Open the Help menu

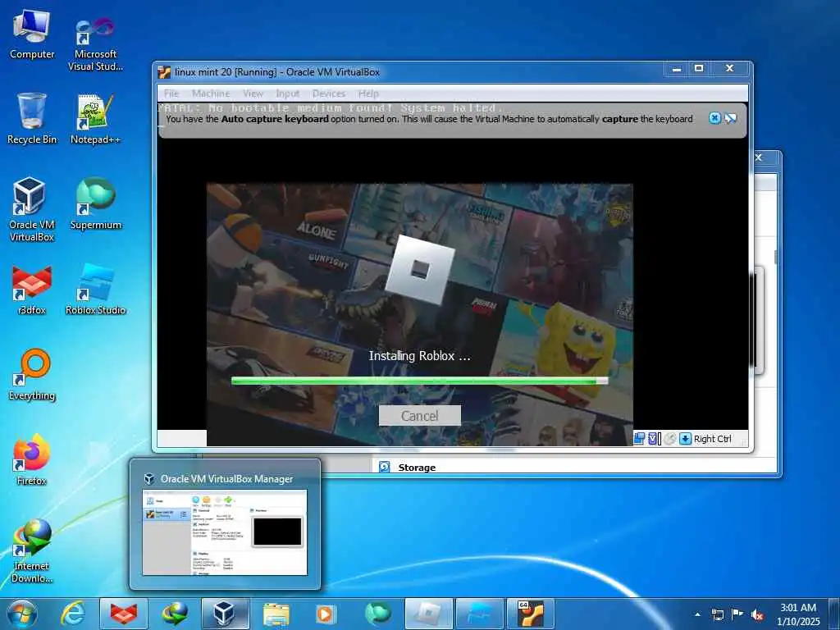(368, 94)
